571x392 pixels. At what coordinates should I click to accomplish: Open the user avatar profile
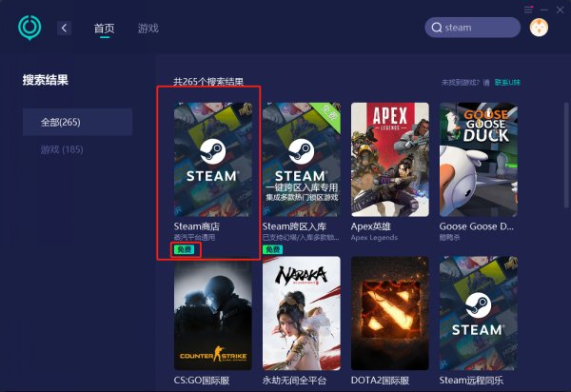[x=539, y=28]
